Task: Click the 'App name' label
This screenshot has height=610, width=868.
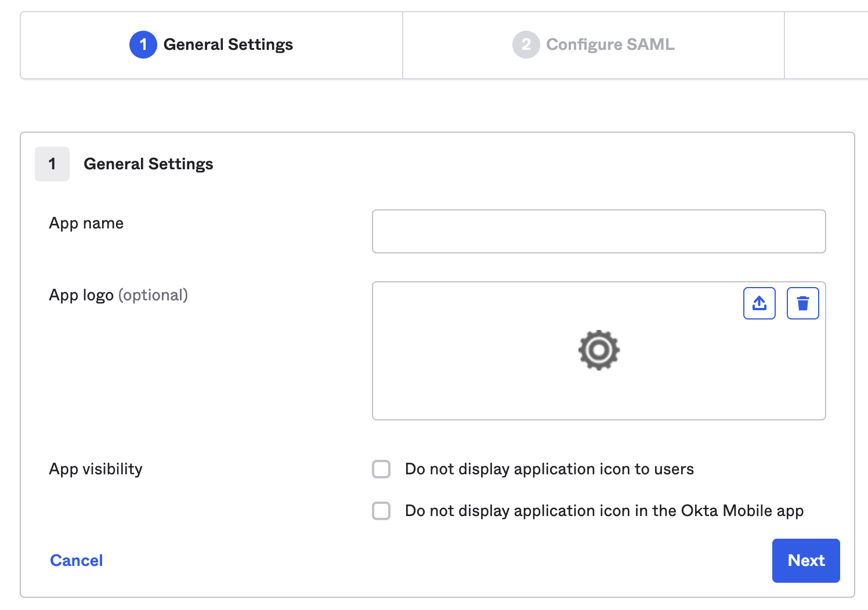Action: [x=86, y=223]
